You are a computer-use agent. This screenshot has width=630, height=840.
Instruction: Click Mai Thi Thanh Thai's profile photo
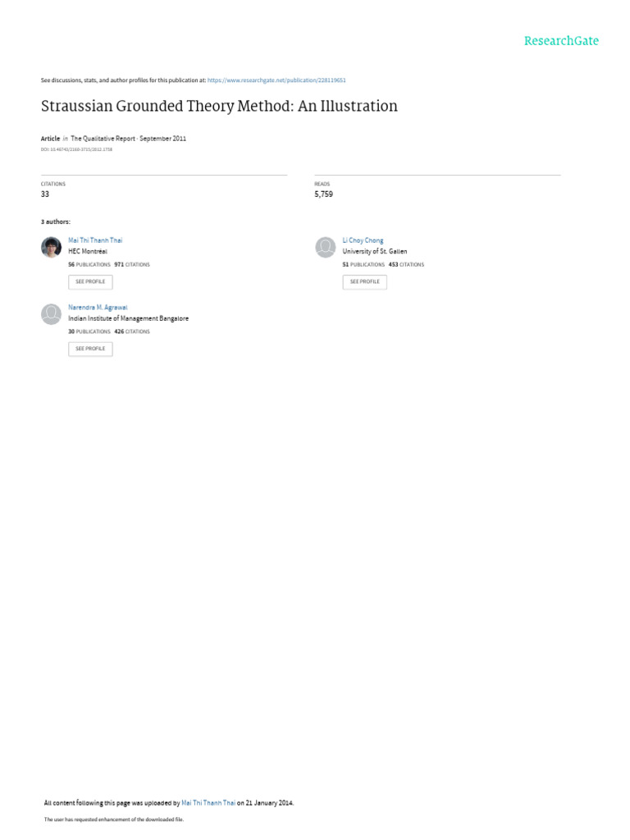(x=52, y=247)
